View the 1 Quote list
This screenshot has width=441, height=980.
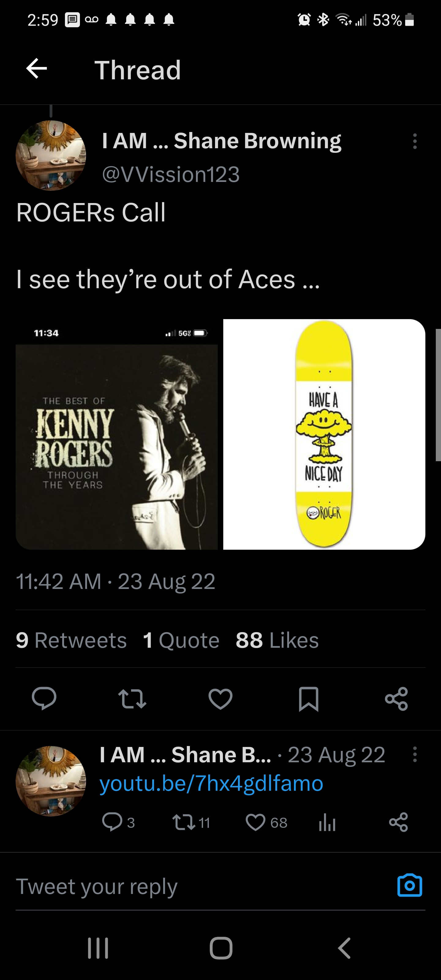point(181,640)
